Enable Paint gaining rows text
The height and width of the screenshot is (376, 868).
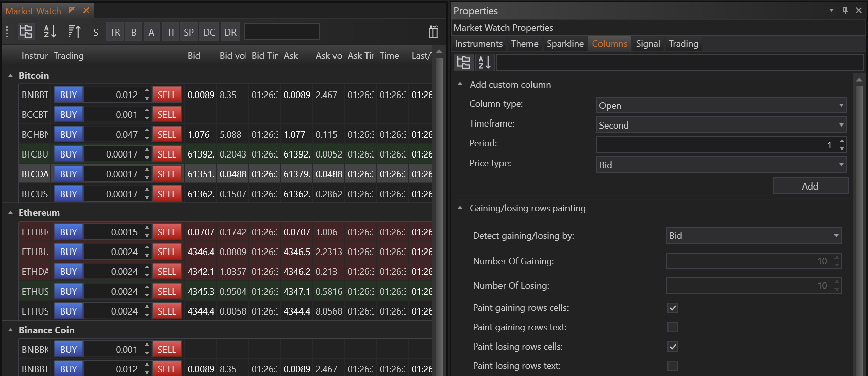673,327
